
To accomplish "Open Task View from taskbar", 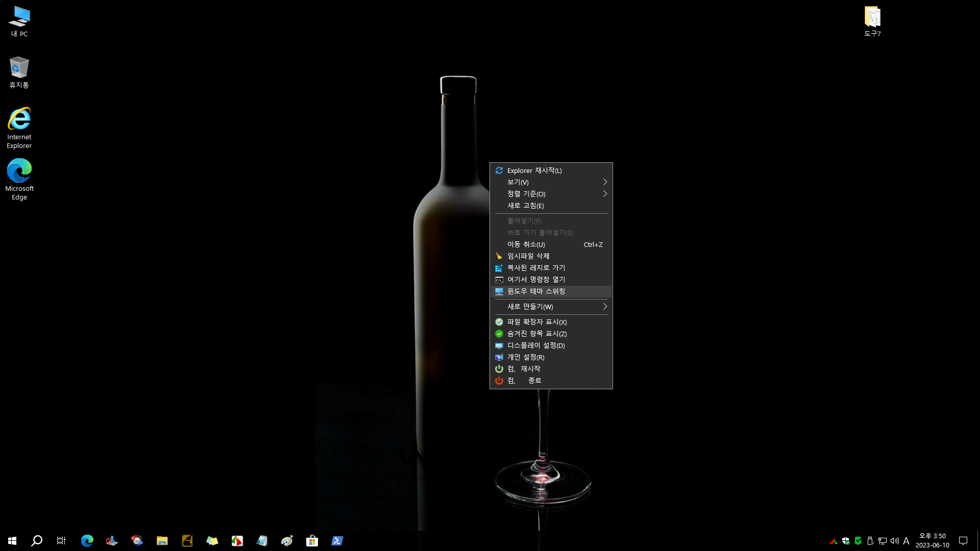I will point(61,541).
